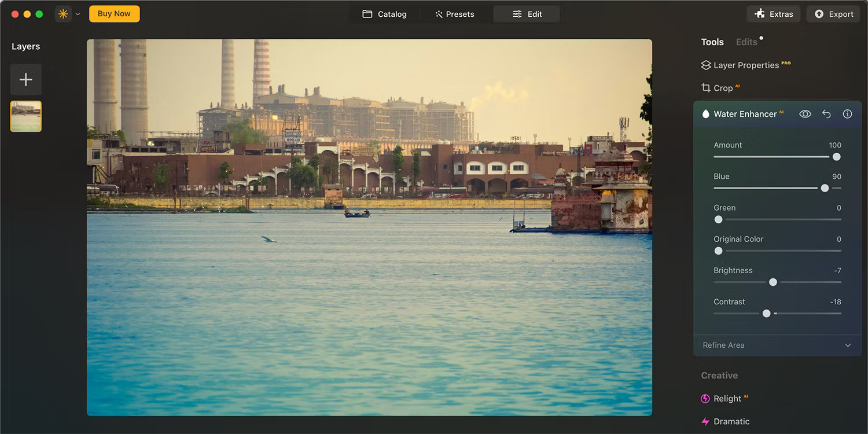Switch to the Presets view
This screenshot has height=434, width=868.
click(454, 13)
